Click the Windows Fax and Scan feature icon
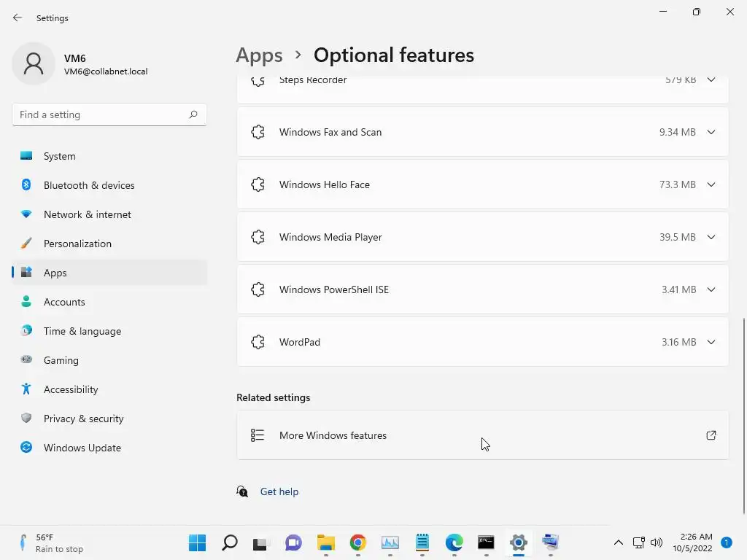This screenshot has width=747, height=560. (x=258, y=132)
